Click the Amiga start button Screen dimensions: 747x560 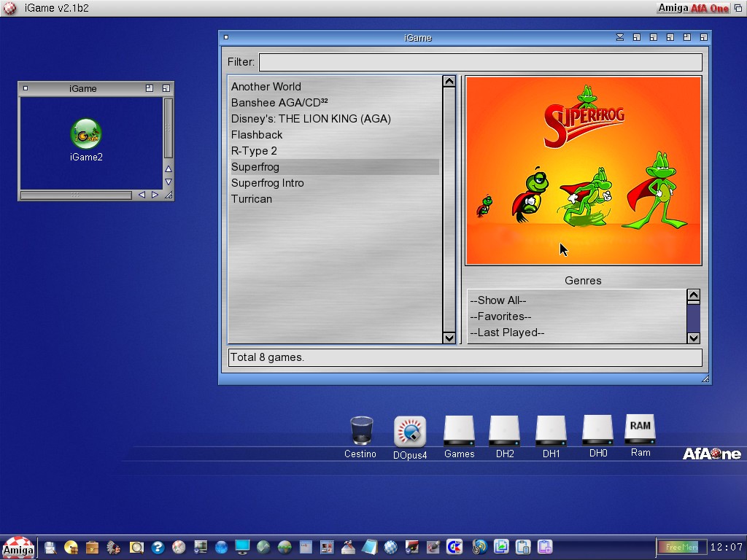[18, 548]
